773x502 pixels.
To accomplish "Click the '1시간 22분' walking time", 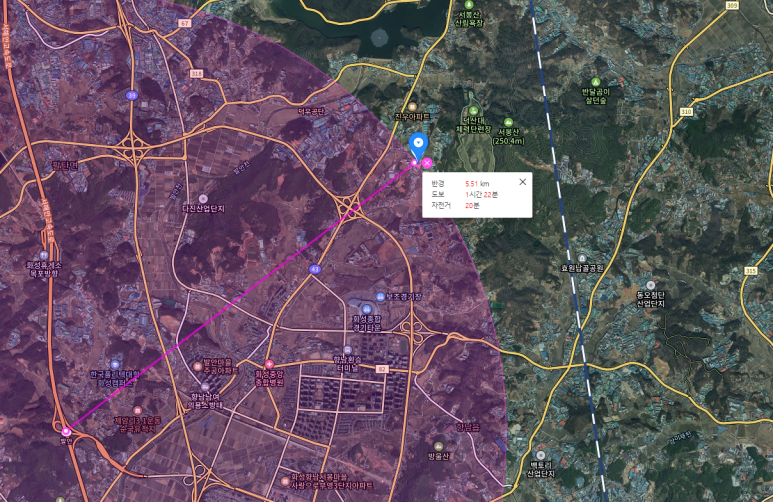I will 481,194.
